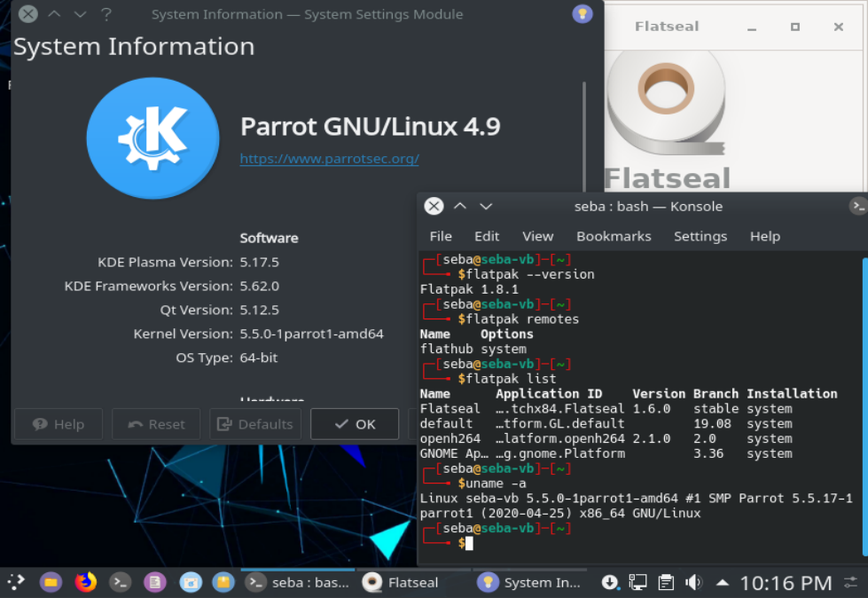Click the KDE Plasma Version value 5.17.5
The image size is (868, 598).
click(x=260, y=262)
